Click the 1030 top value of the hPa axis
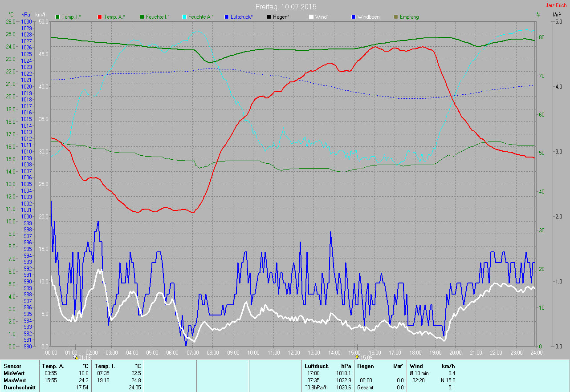 tap(26, 21)
